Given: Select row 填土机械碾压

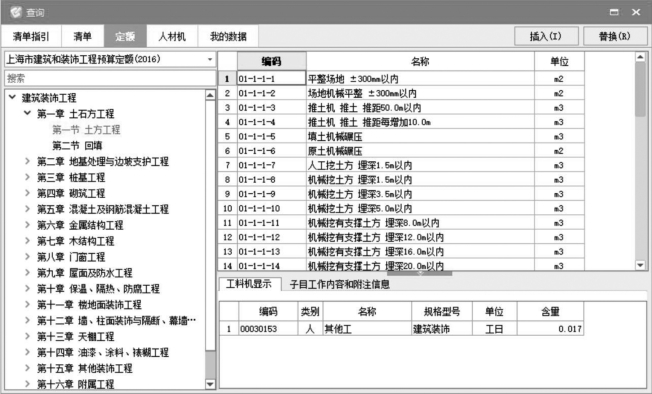Looking at the screenshot, I should tap(401, 136).
